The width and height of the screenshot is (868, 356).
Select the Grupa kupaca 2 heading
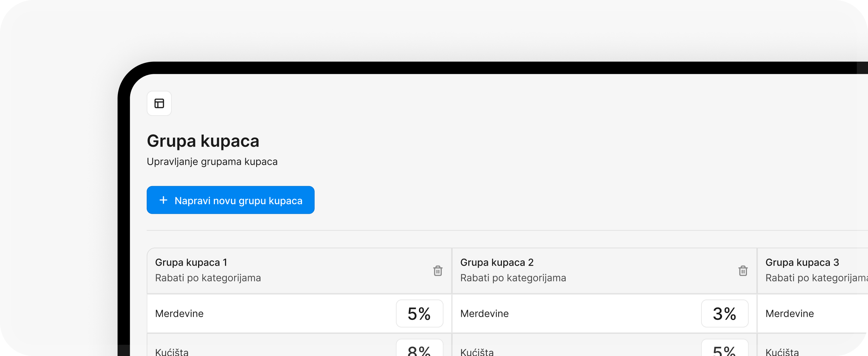coord(497,262)
